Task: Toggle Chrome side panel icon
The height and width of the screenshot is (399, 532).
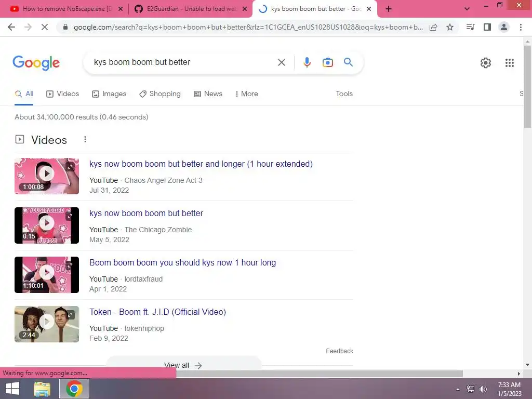Action: pyautogui.click(x=487, y=27)
